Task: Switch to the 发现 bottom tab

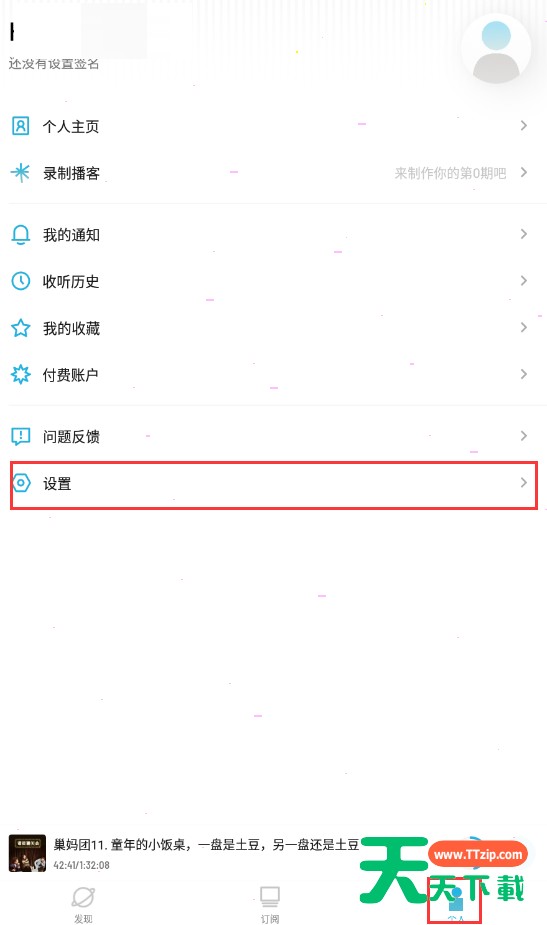Action: point(83,904)
